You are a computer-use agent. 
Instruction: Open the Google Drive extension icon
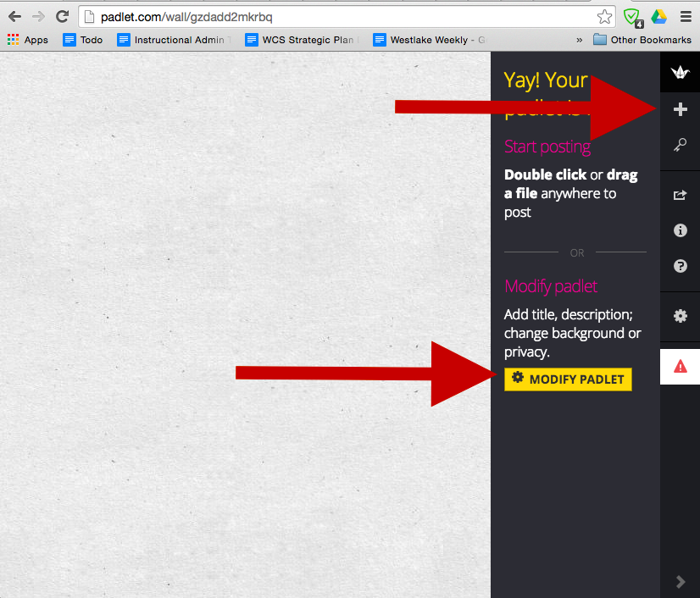coord(659,17)
